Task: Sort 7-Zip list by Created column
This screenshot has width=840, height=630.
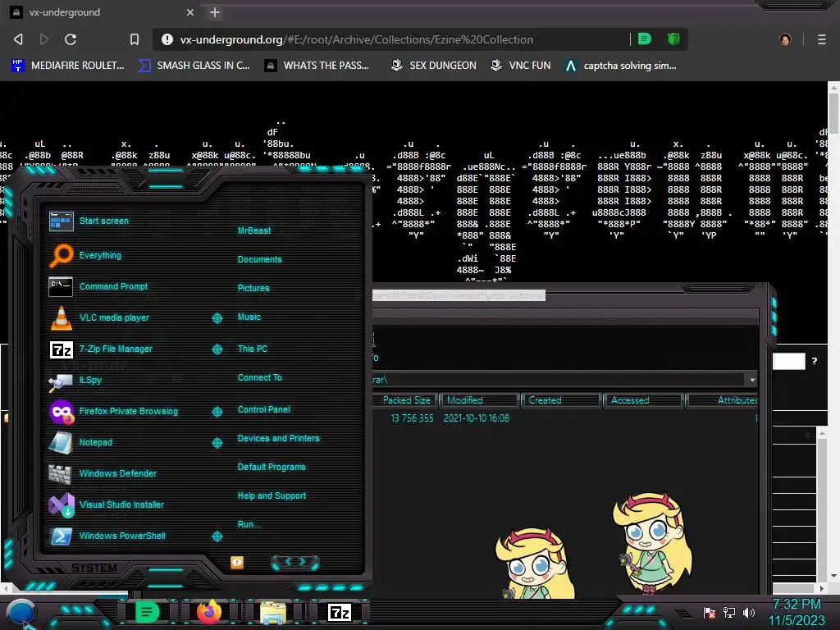Action: click(561, 400)
